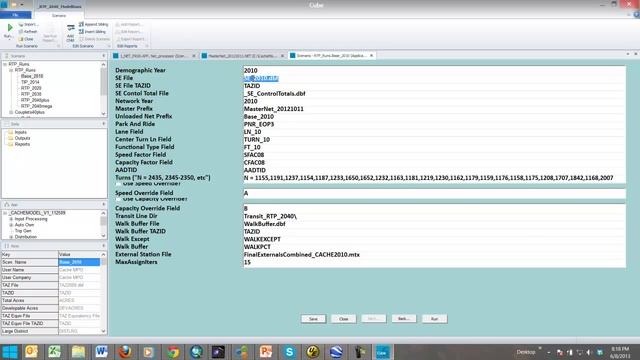Expand the Distribution application node
Viewport: 640px width, 360px height.
click(11, 237)
